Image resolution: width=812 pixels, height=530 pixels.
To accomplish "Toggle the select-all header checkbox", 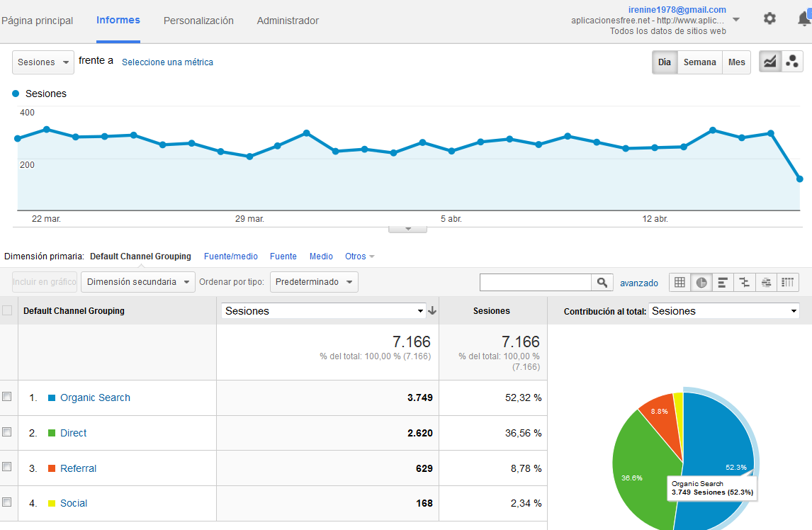I will tap(7, 310).
